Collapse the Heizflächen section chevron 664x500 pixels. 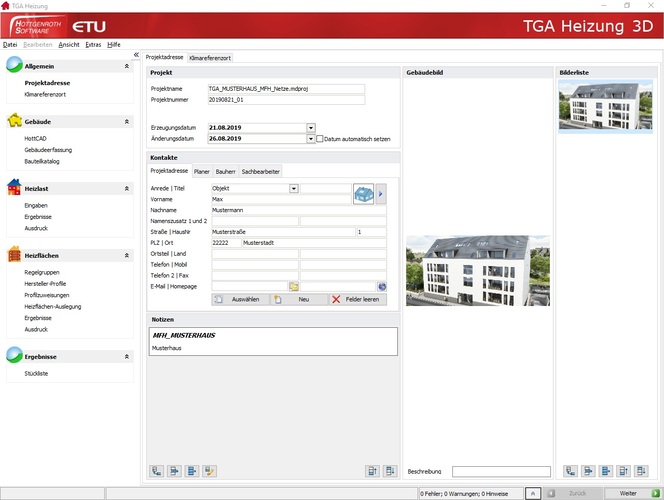pos(126,255)
